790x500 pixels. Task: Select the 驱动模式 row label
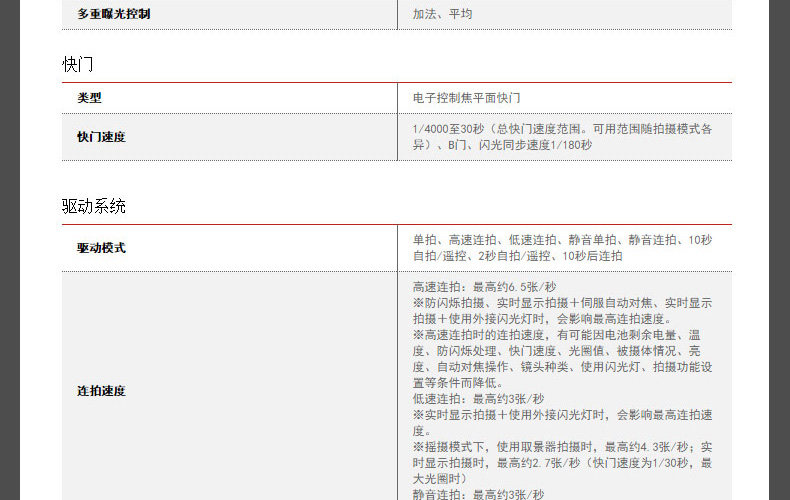[x=101, y=248]
